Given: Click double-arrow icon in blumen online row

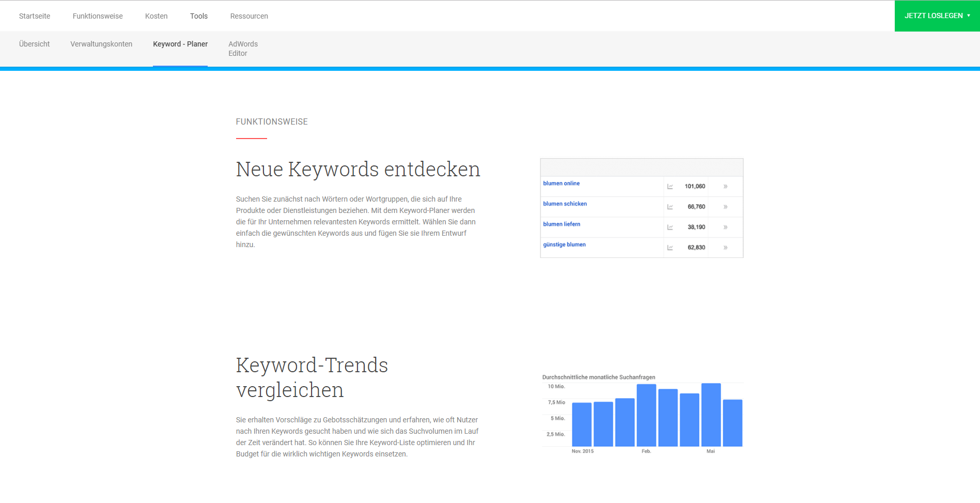Looking at the screenshot, I should pyautogui.click(x=725, y=187).
